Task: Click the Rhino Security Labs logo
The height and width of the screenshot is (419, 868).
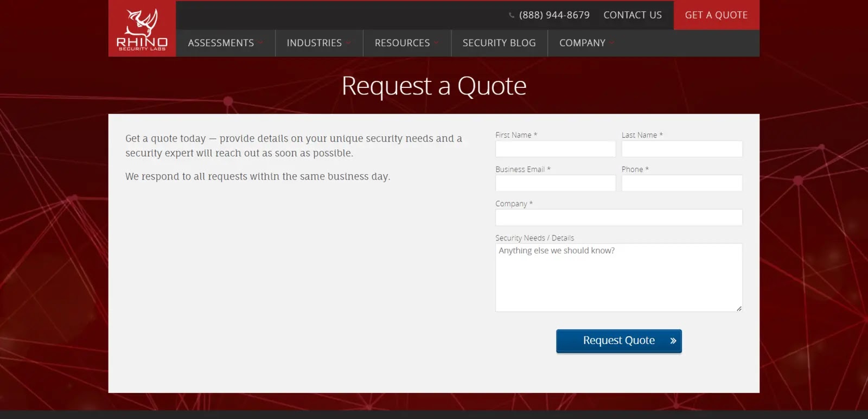Action: 142,29
